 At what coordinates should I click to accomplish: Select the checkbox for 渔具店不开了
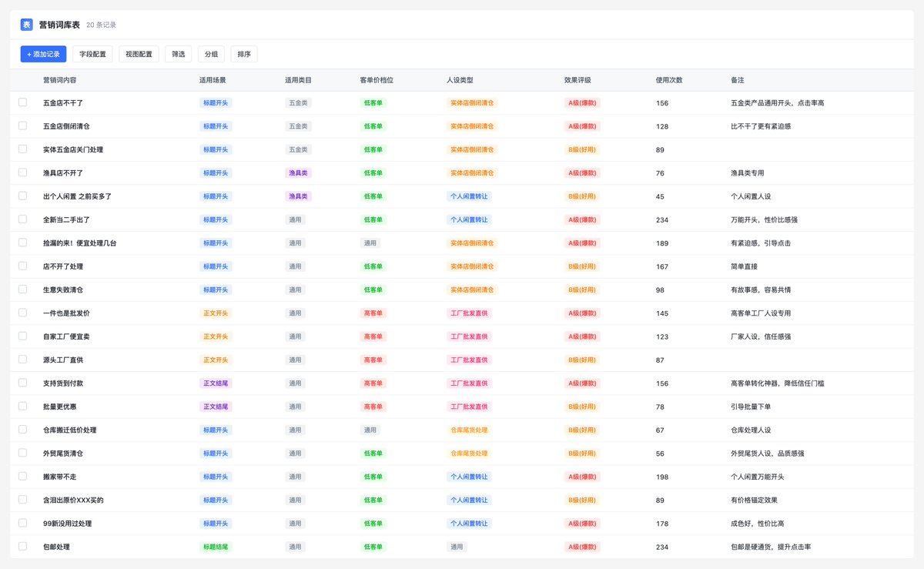[22, 172]
